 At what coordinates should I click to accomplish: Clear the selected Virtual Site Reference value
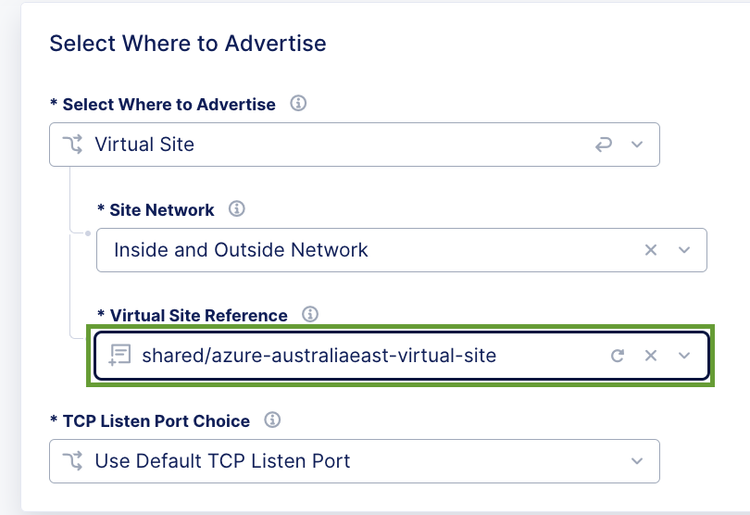[x=651, y=355]
